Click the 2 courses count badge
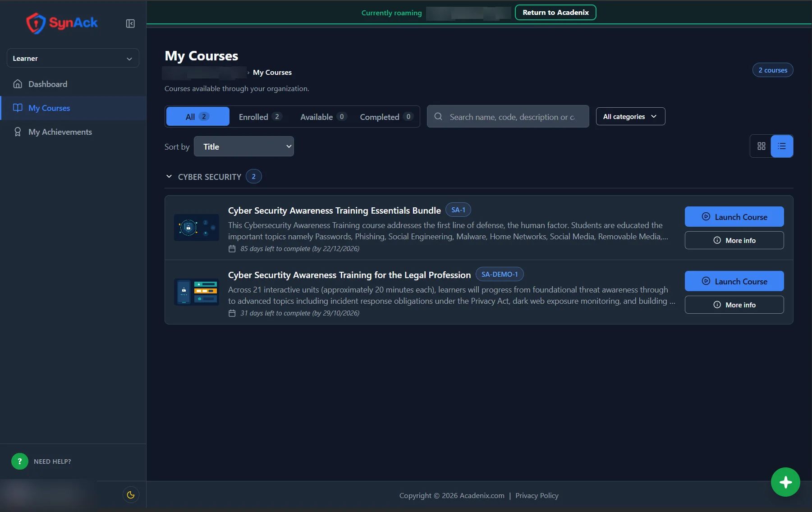This screenshot has width=812, height=512. point(773,70)
